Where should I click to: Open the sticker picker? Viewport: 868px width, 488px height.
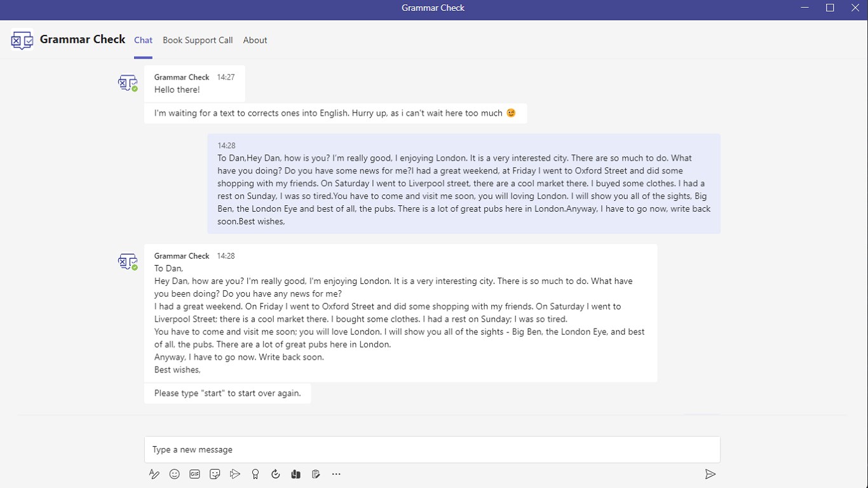point(215,474)
